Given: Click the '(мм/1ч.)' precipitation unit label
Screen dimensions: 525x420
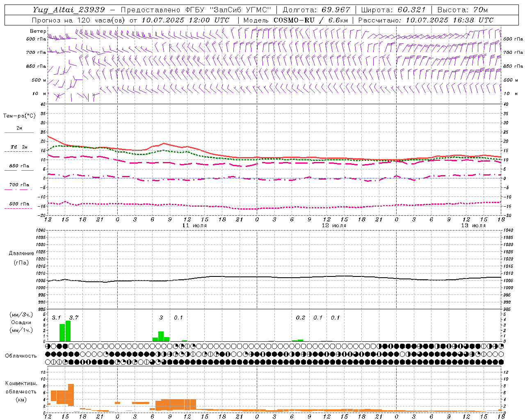Looking at the screenshot, I should (21, 330).
